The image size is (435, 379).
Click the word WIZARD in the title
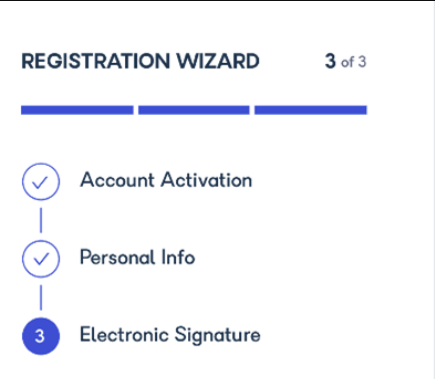(x=218, y=61)
